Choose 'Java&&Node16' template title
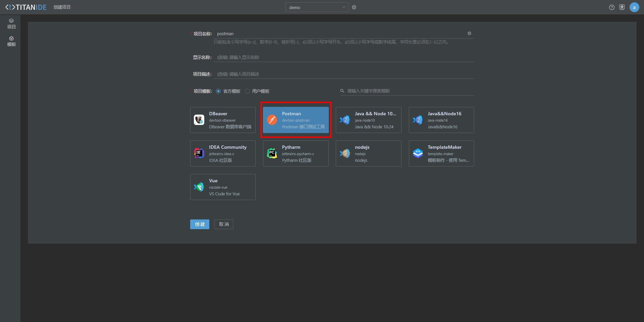This screenshot has height=322, width=644. pos(444,114)
